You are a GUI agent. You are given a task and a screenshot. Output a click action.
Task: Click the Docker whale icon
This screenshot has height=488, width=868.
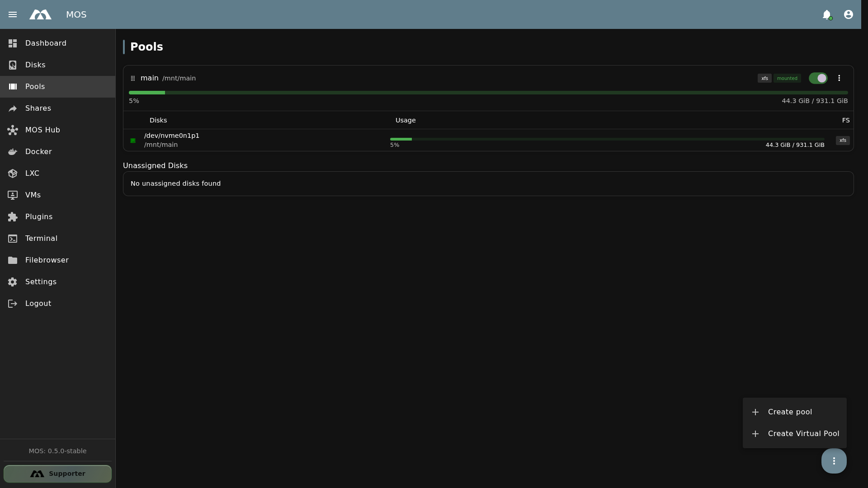[13, 152]
